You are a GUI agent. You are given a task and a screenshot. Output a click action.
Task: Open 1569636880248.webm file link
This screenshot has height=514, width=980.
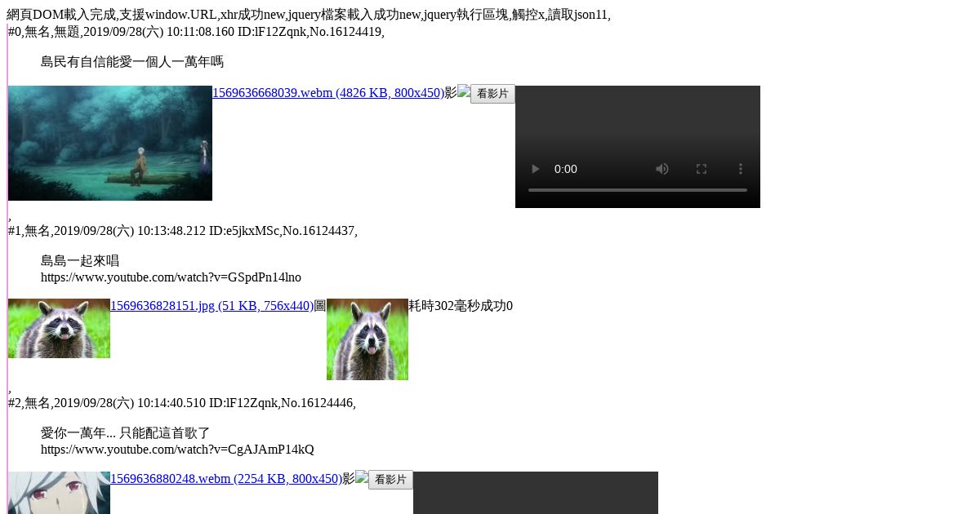click(226, 479)
